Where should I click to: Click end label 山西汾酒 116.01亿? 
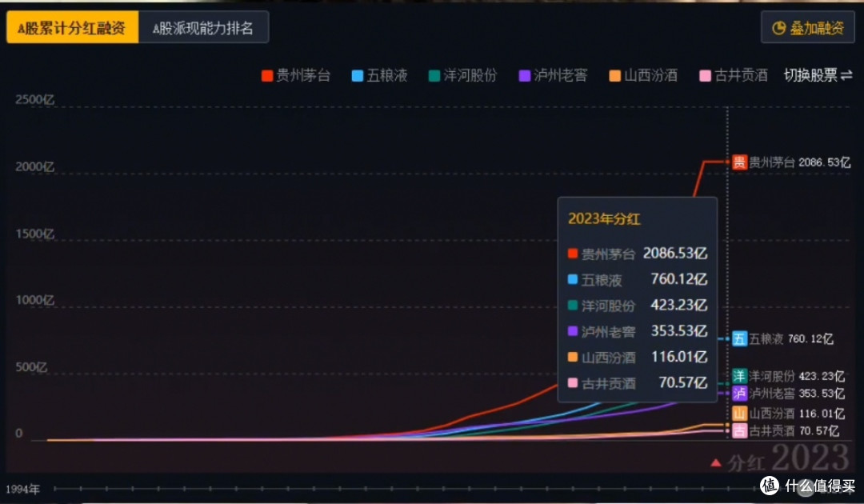click(797, 413)
